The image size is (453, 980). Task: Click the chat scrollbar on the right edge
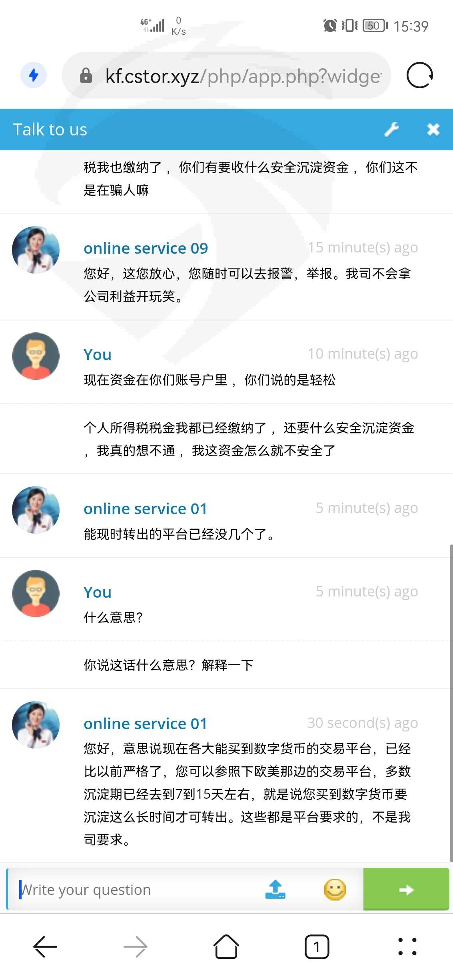pos(451,703)
